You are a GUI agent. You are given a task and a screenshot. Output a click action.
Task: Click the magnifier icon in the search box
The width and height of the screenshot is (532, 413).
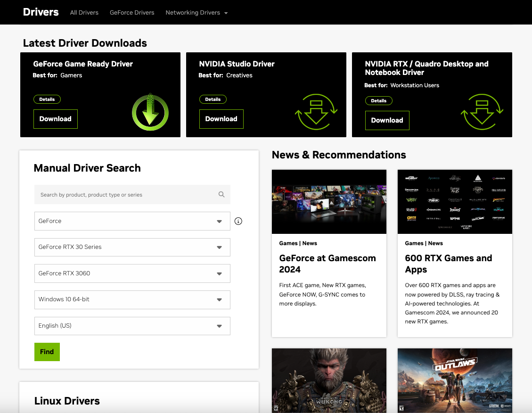[x=221, y=194]
